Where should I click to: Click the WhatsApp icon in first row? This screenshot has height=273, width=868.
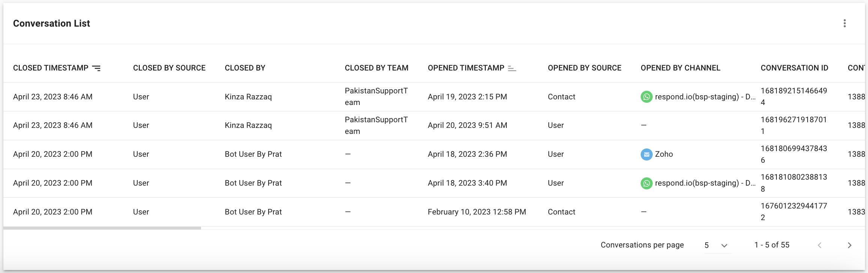pyautogui.click(x=646, y=97)
